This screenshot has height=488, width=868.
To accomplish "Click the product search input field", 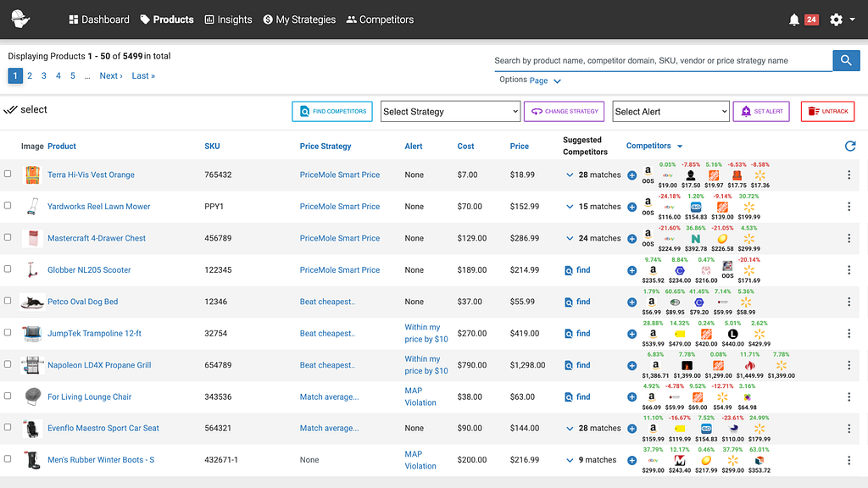I will pos(663,61).
